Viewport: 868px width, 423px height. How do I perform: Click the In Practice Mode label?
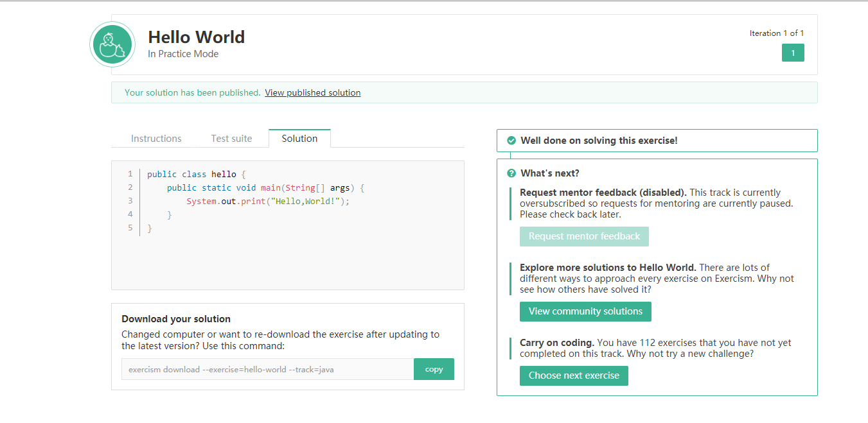pos(183,54)
